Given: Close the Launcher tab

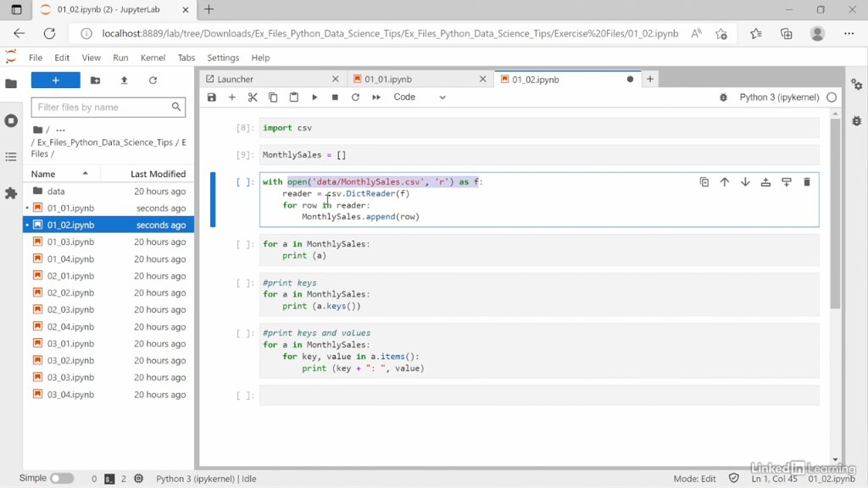Looking at the screenshot, I should coord(336,79).
